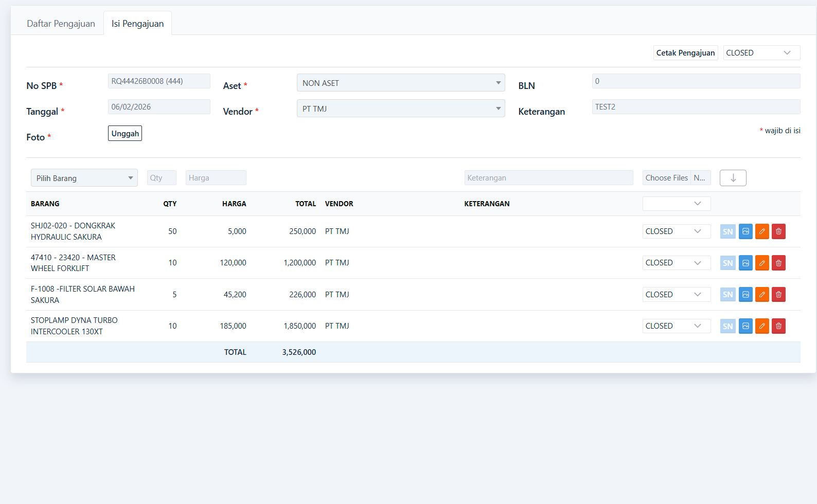Open the Pilih Barang dropdown
This screenshot has width=817, height=504.
(x=84, y=178)
